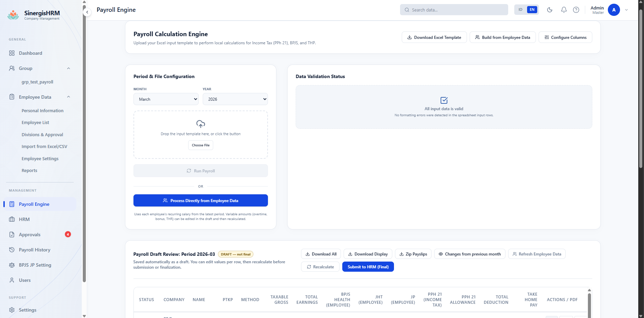The width and height of the screenshot is (644, 318).
Task: Click the page vertical scrollbar thumb
Action: (x=641, y=89)
